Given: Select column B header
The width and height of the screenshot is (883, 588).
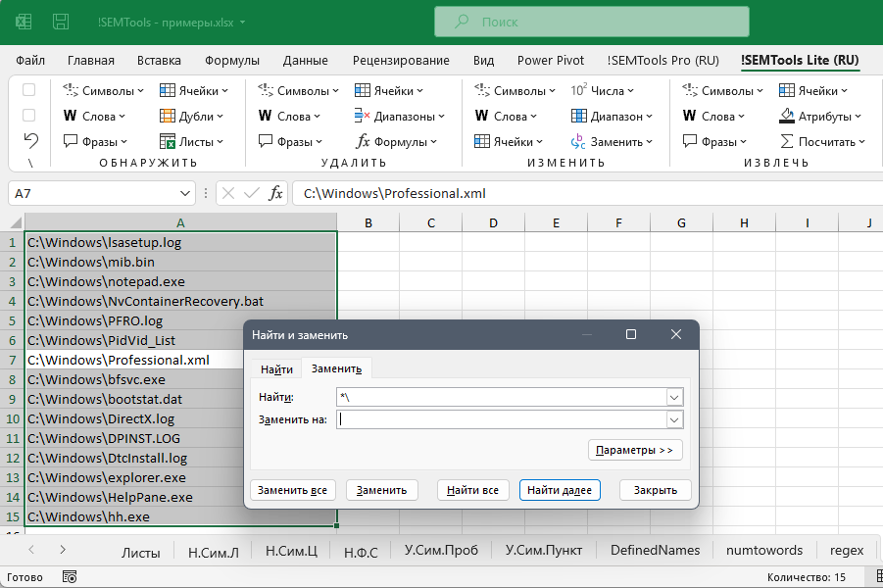Looking at the screenshot, I should 368,223.
